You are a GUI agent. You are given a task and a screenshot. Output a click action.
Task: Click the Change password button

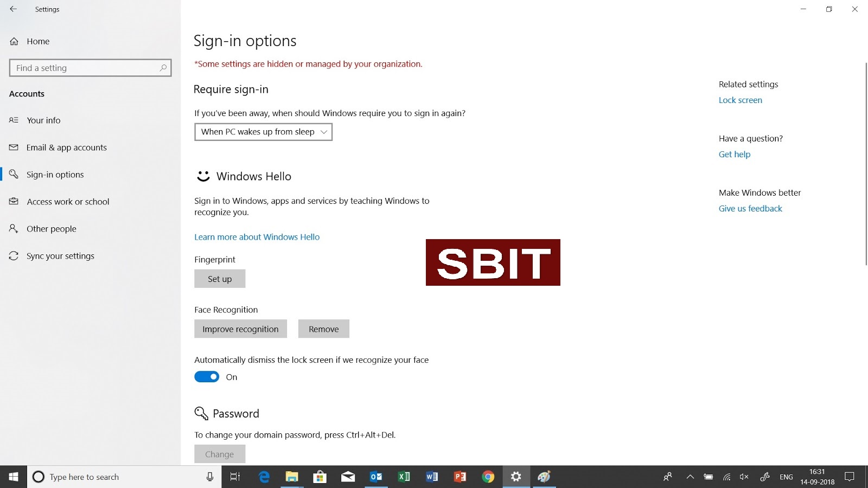pyautogui.click(x=220, y=454)
